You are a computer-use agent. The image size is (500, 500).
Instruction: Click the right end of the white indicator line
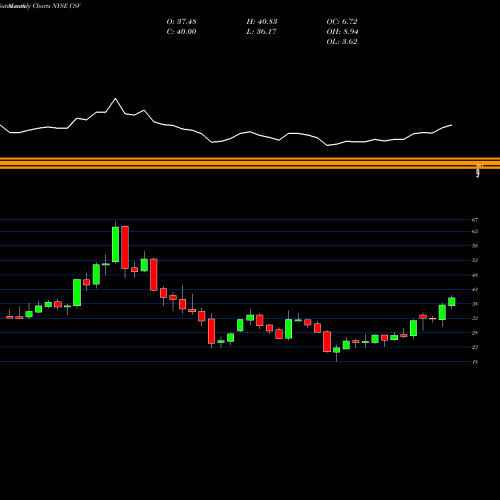point(452,125)
